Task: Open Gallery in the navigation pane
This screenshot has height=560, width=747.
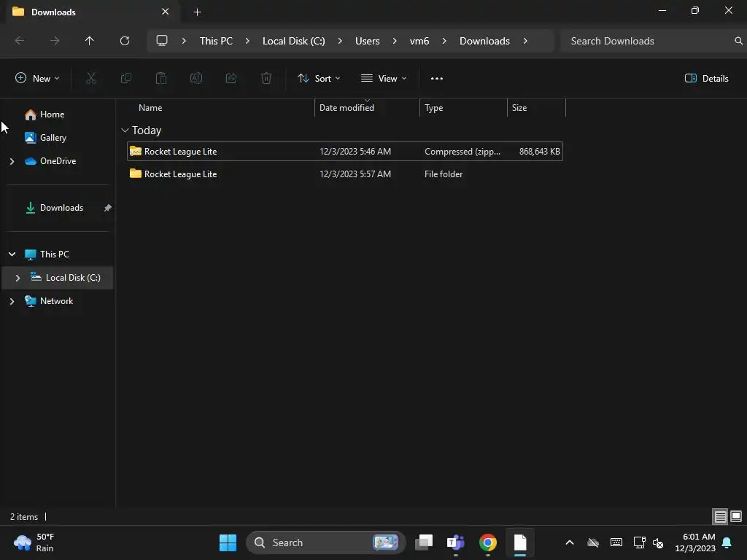Action: pyautogui.click(x=53, y=138)
